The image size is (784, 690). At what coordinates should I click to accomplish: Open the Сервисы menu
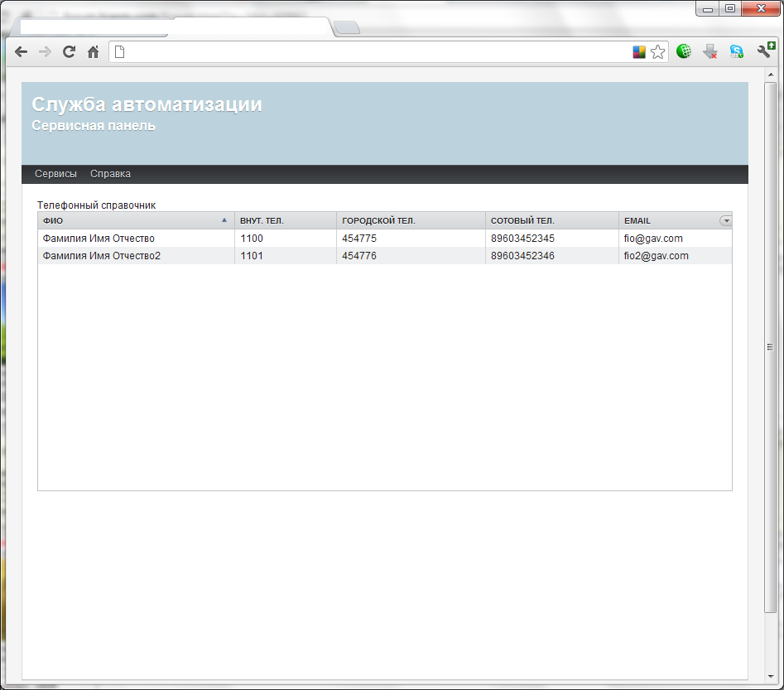[x=55, y=174]
